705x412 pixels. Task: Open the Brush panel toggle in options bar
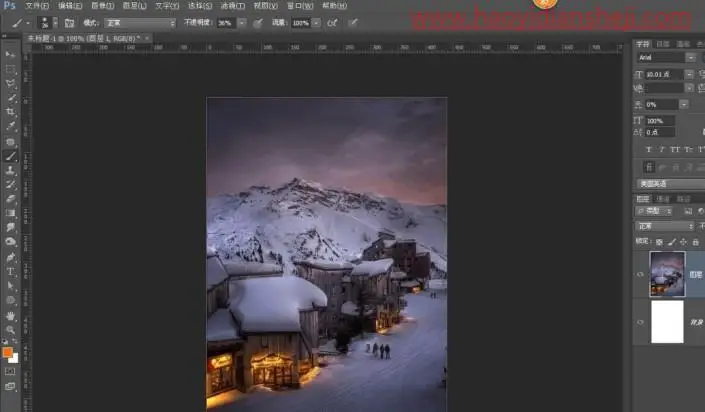pos(69,23)
